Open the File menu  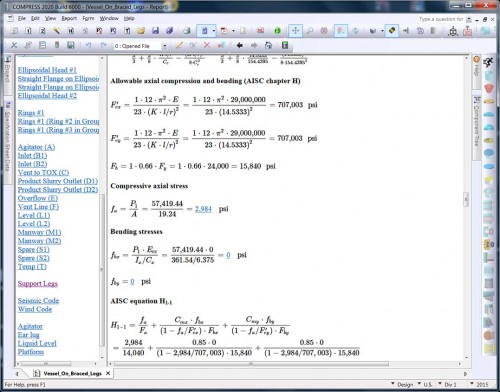[22, 18]
